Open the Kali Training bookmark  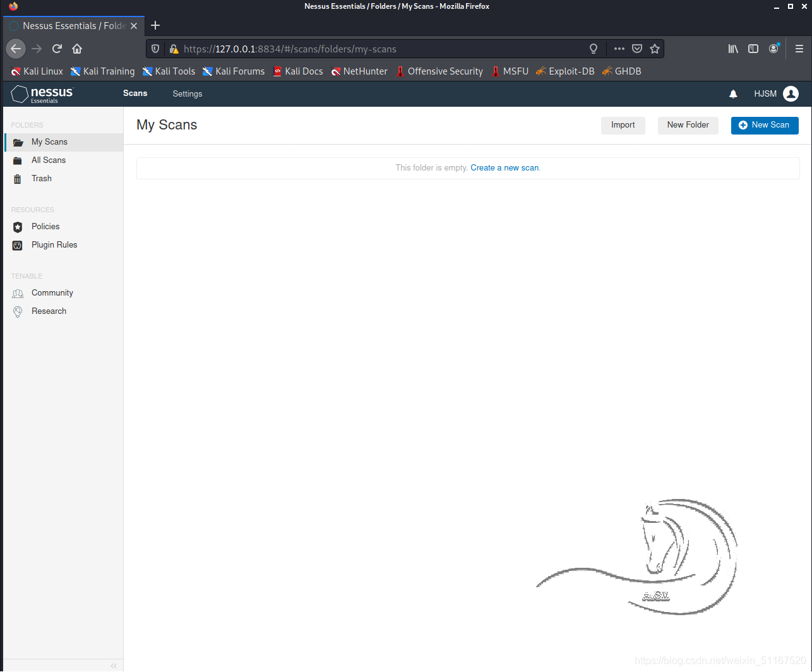coord(102,71)
